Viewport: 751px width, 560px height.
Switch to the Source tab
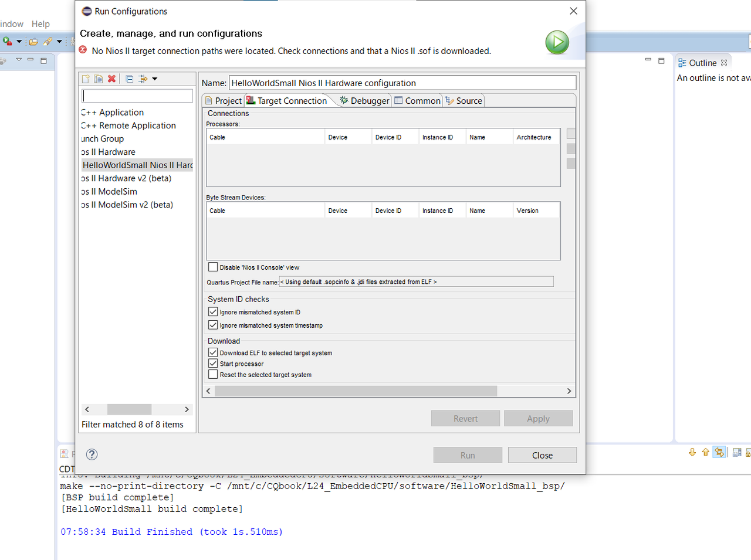[x=464, y=101]
